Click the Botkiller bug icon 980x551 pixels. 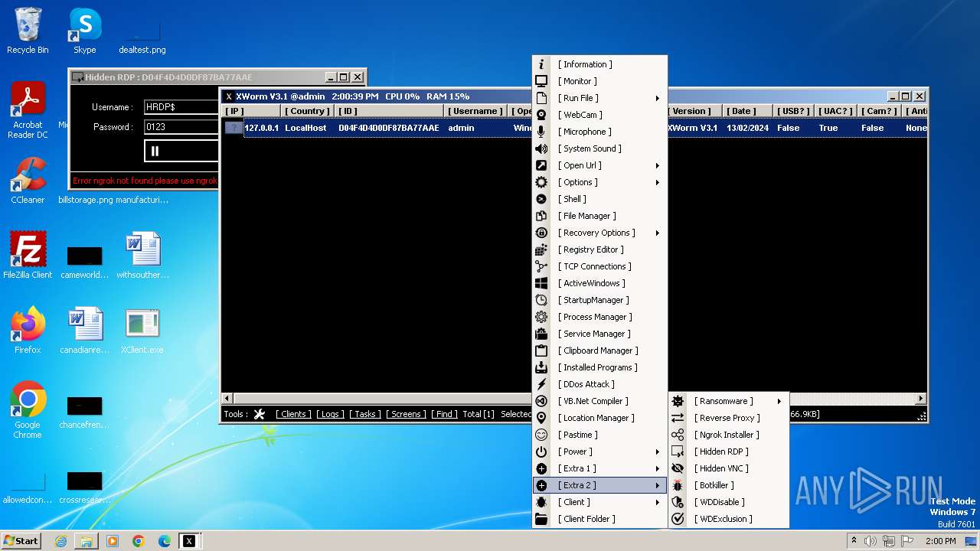[678, 485]
